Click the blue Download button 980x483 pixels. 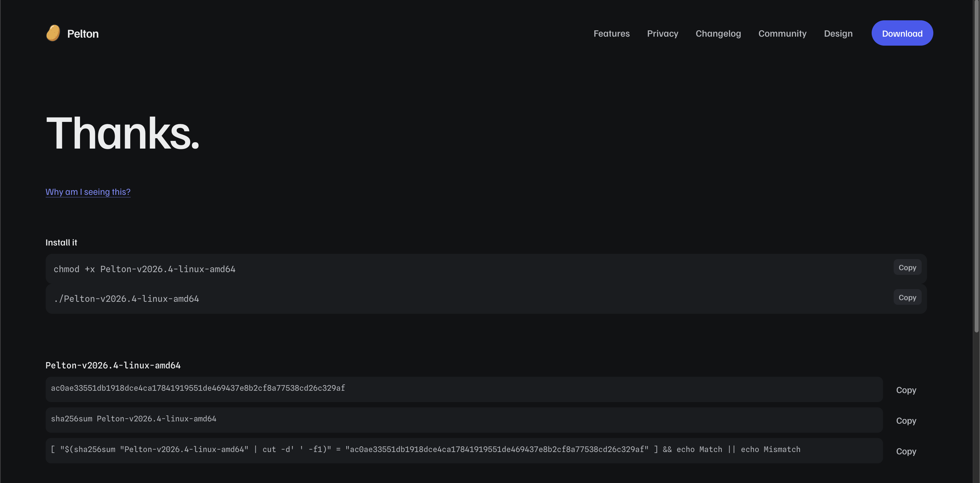902,33
